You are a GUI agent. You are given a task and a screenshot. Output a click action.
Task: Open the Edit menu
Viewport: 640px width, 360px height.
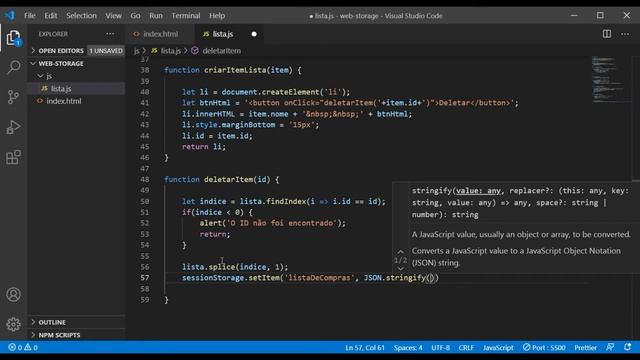click(51, 16)
